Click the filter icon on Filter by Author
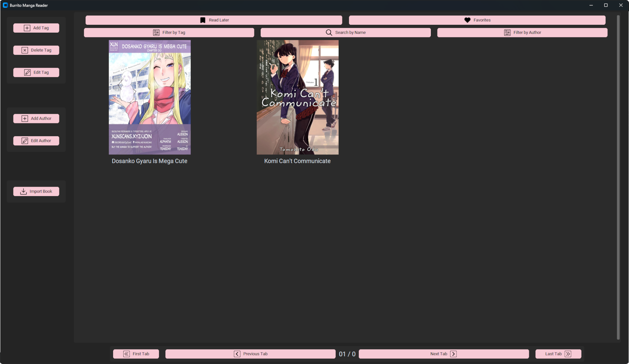 507,32
